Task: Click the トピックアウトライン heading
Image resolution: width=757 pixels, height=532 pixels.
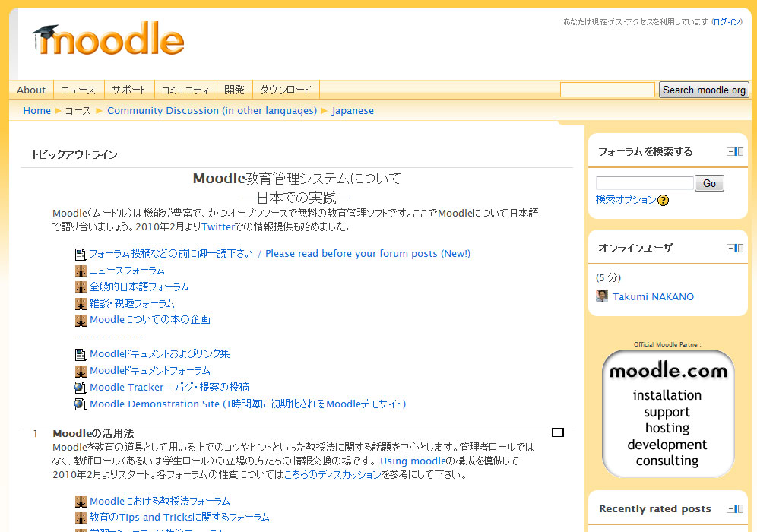Action: (74, 154)
